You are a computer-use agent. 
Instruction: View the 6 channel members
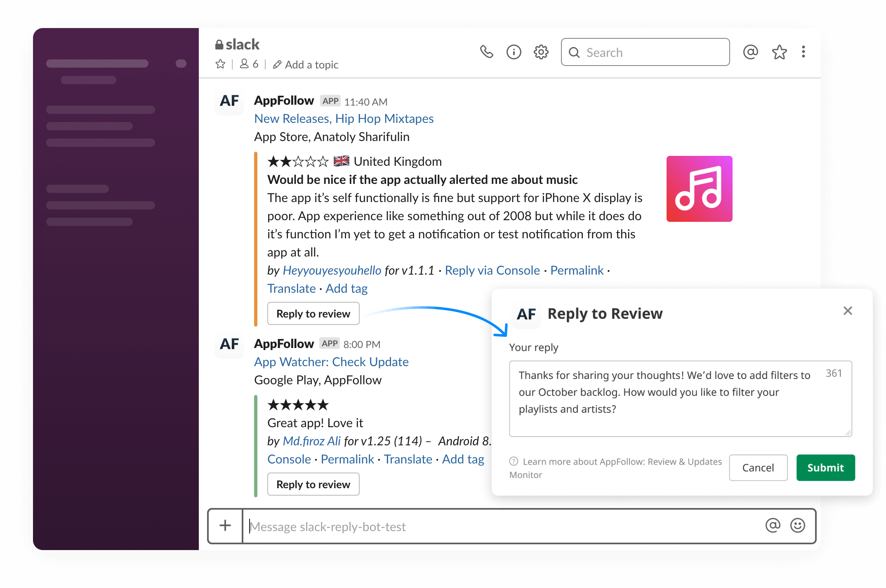point(249,64)
